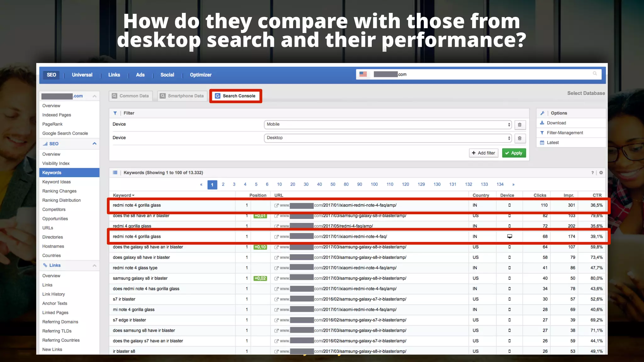Select the Search Console data tab

(x=236, y=96)
